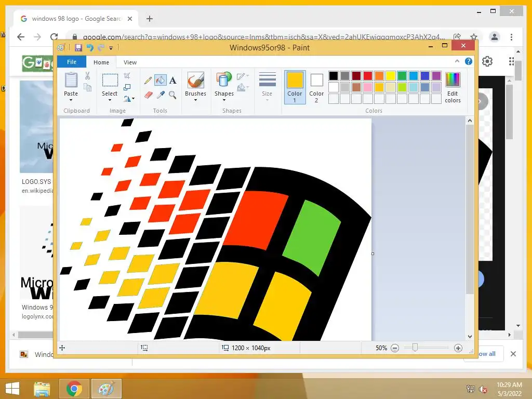This screenshot has height=399, width=532.
Task: Click Chrome back arrow
Action: pos(21,37)
